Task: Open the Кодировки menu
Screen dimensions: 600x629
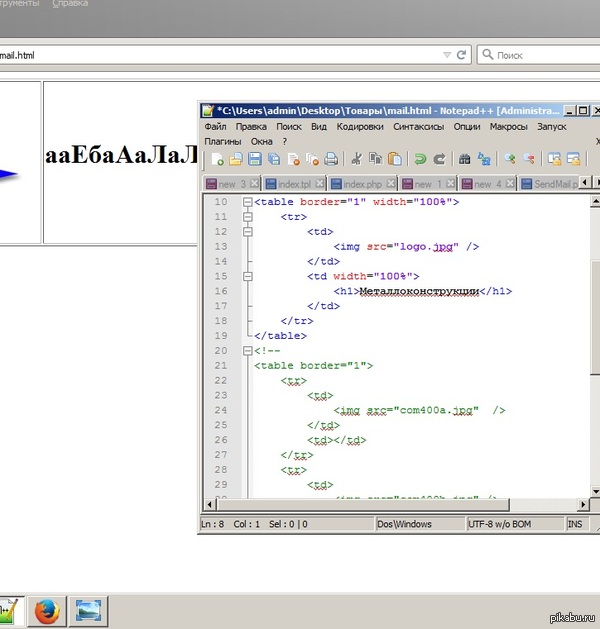Action: click(360, 127)
